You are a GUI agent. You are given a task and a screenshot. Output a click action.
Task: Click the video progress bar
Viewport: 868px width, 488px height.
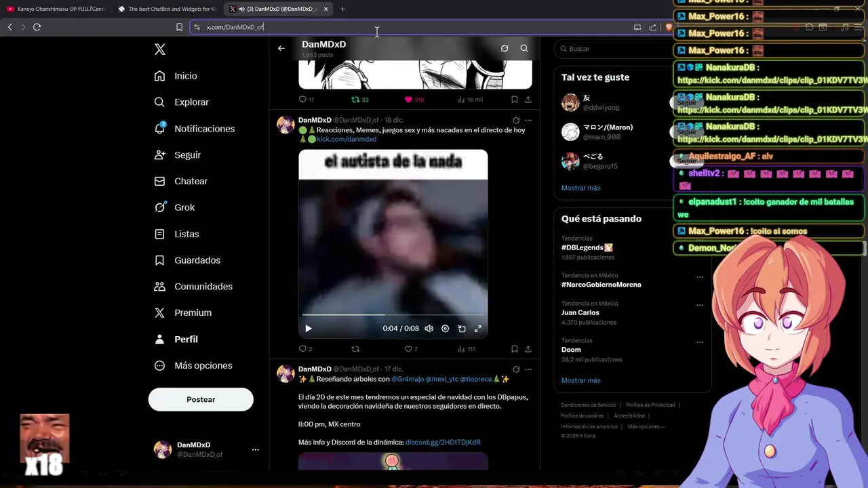[393, 315]
